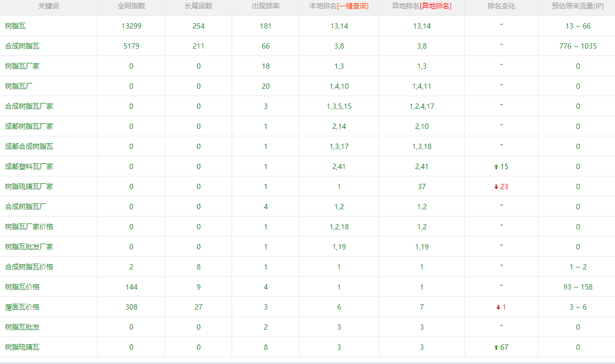Open the 合成树脂瓦 keyword link
The image size is (615, 364).
point(22,46)
